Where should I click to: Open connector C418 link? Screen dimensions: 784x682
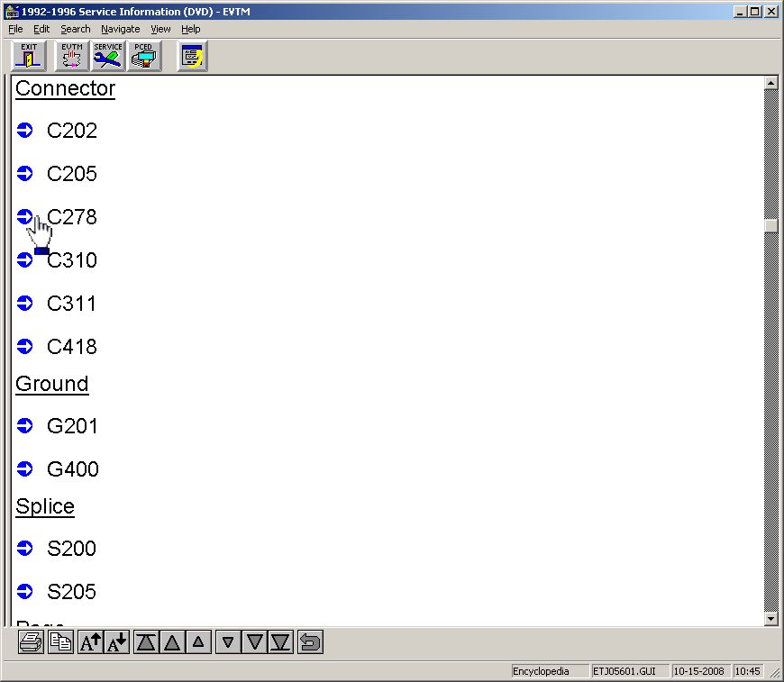71,347
